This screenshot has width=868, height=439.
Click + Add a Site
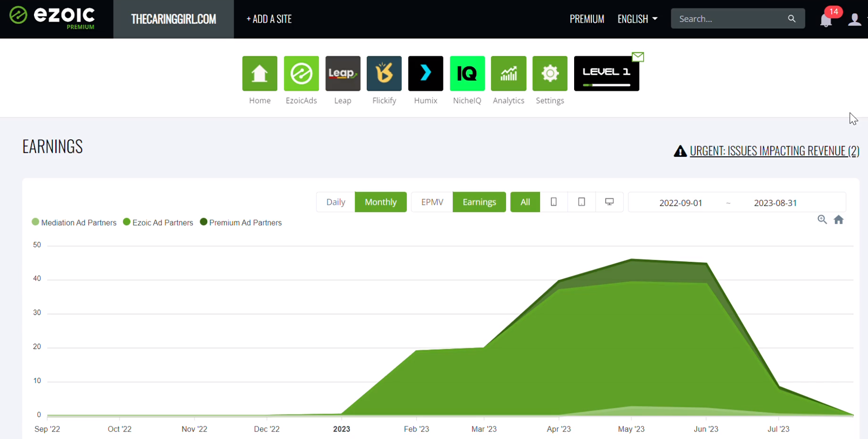(269, 19)
